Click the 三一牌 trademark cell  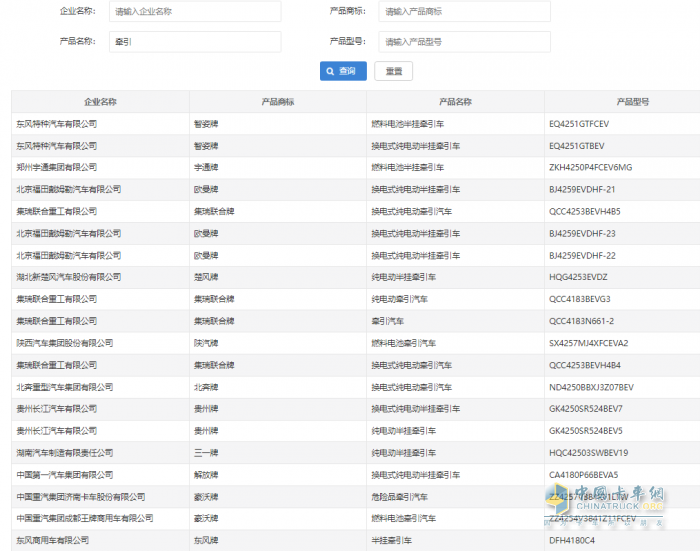207,453
